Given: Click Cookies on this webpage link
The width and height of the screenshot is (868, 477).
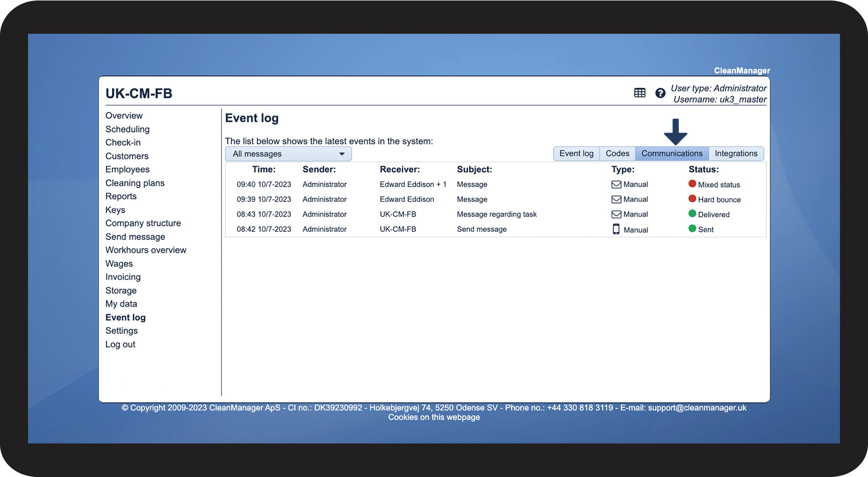Looking at the screenshot, I should pyautogui.click(x=434, y=417).
